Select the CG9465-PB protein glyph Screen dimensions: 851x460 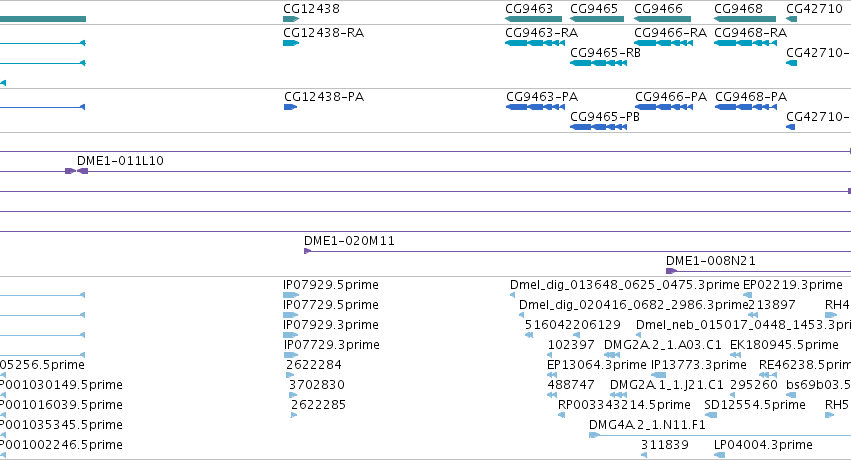[x=598, y=127]
